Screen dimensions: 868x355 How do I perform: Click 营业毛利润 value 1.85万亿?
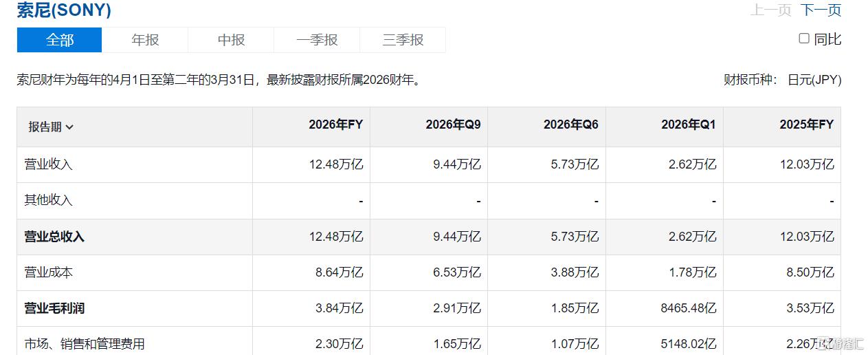point(575,308)
